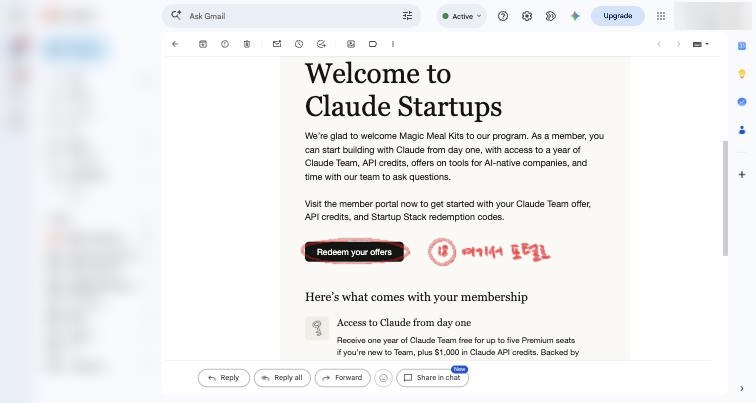The height and width of the screenshot is (403, 756).
Task: Click the Forward button
Action: tap(342, 378)
